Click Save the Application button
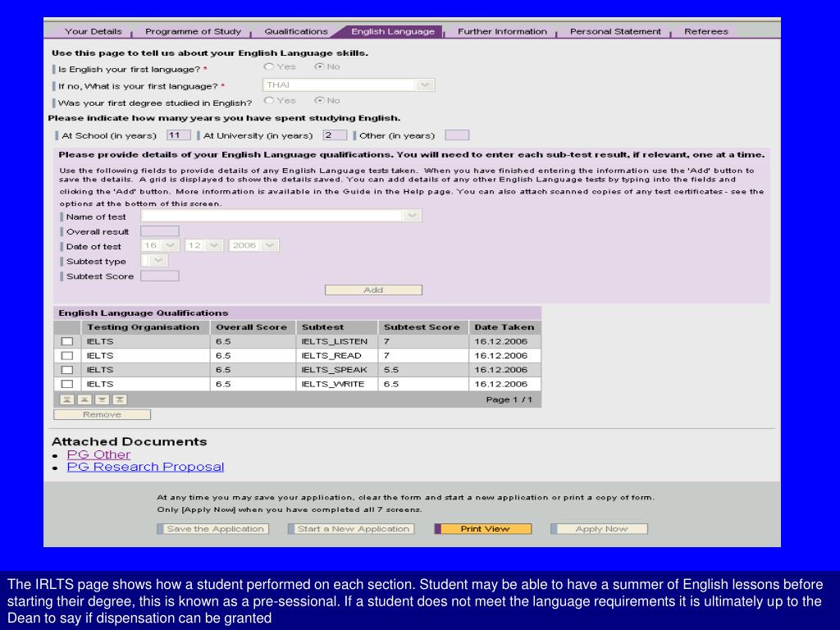The width and height of the screenshot is (840, 630). (x=212, y=529)
